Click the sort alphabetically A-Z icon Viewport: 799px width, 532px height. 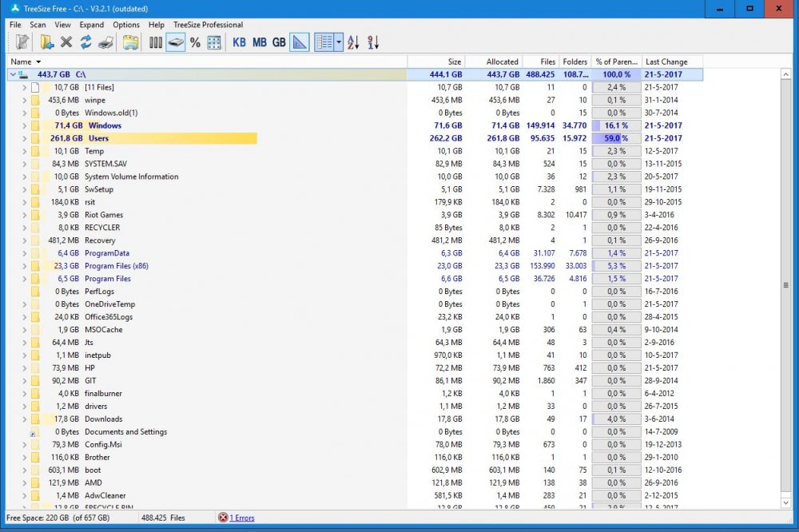coord(353,42)
